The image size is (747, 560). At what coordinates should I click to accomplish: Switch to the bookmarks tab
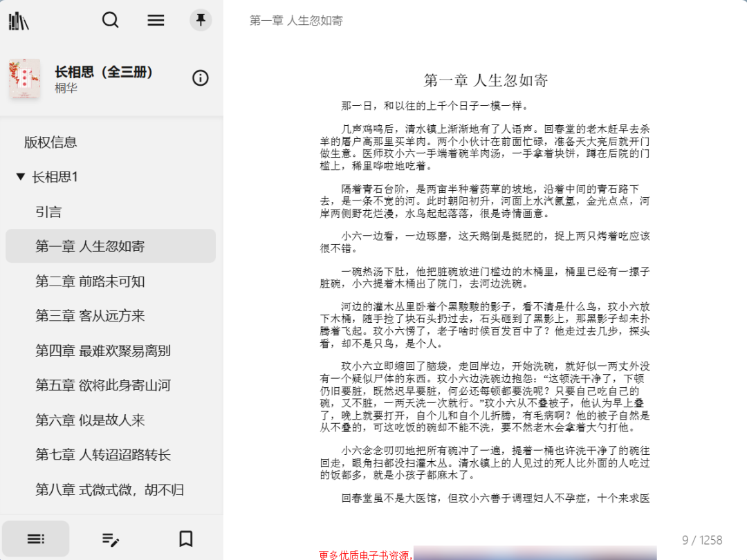(x=186, y=539)
